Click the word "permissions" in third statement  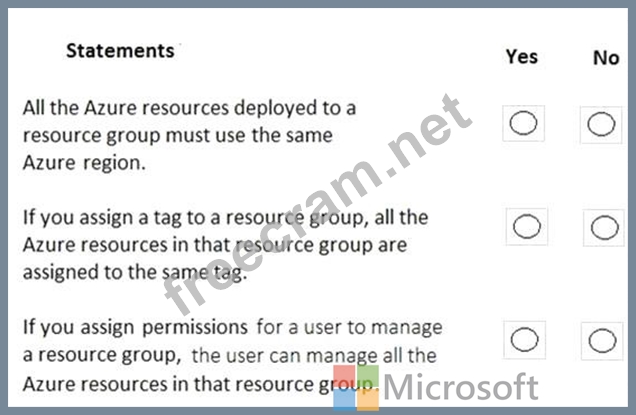pos(294,327)
